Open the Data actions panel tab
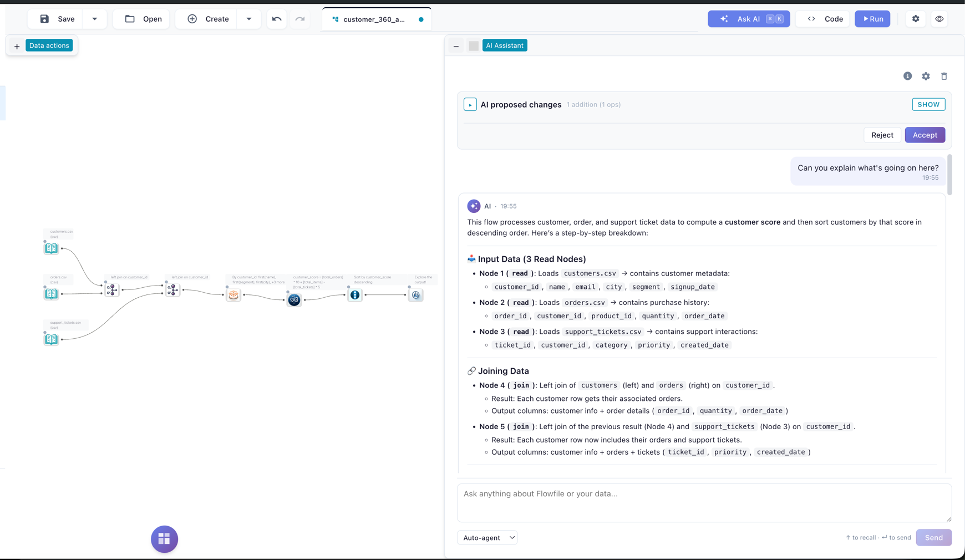Screen dimensions: 965x560 click(49, 45)
